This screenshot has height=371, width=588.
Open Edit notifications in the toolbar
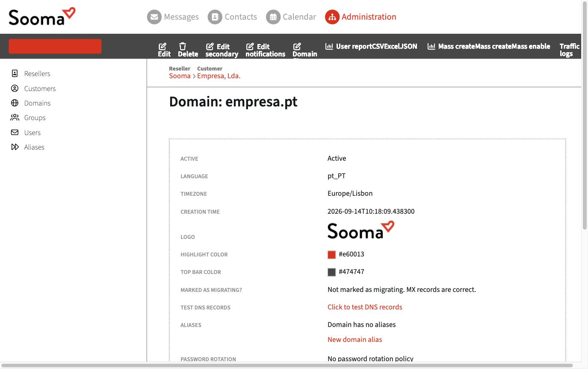[x=265, y=50]
